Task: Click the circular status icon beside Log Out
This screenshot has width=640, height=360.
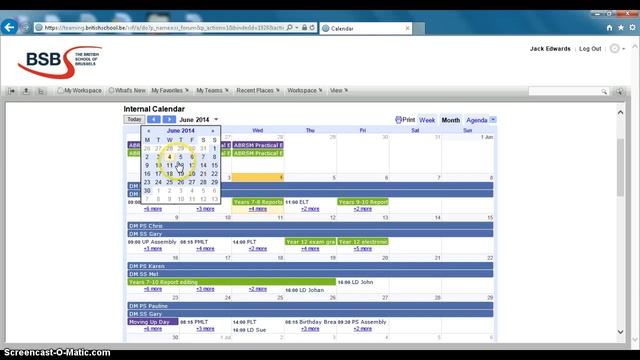Action: click(614, 49)
